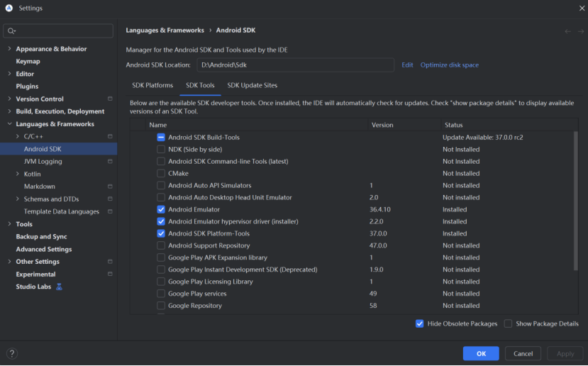Uncheck the Android Emulator checkbox

(161, 209)
